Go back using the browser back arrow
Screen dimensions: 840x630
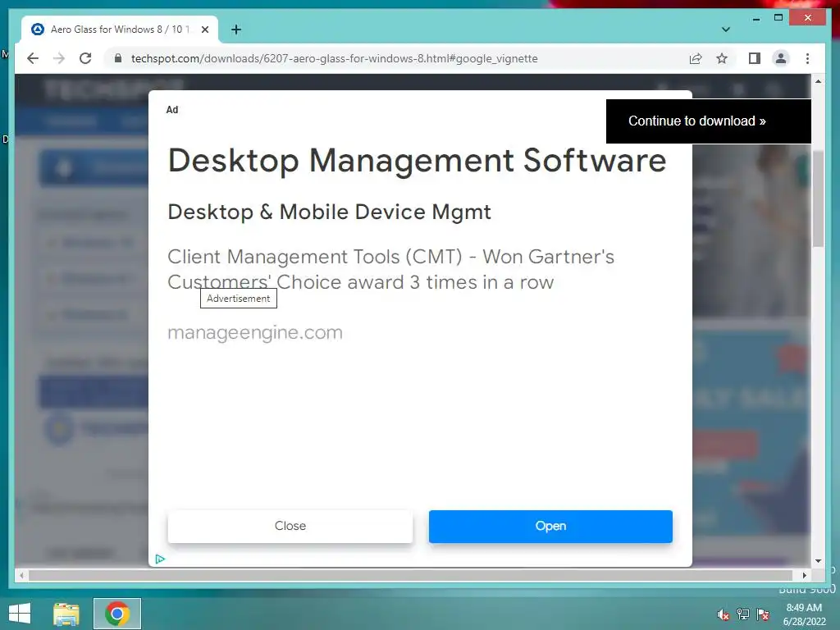(x=33, y=58)
